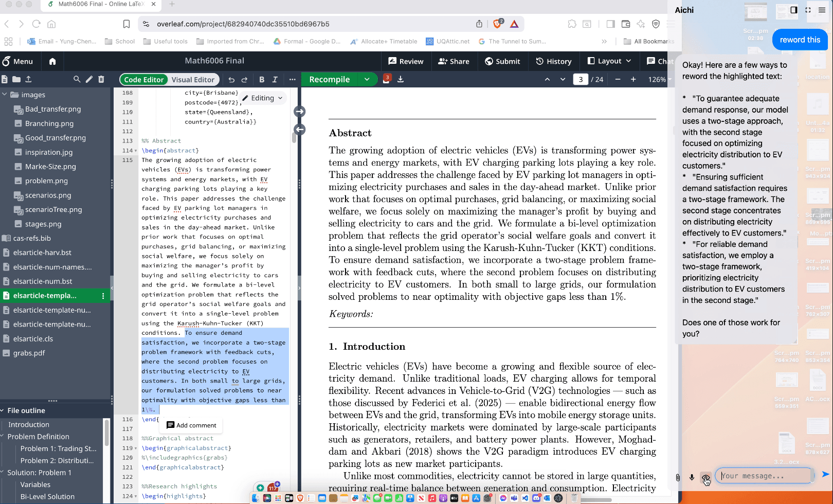The width and height of the screenshot is (833, 504).
Task: Download the compiled PDF
Action: pos(401,79)
